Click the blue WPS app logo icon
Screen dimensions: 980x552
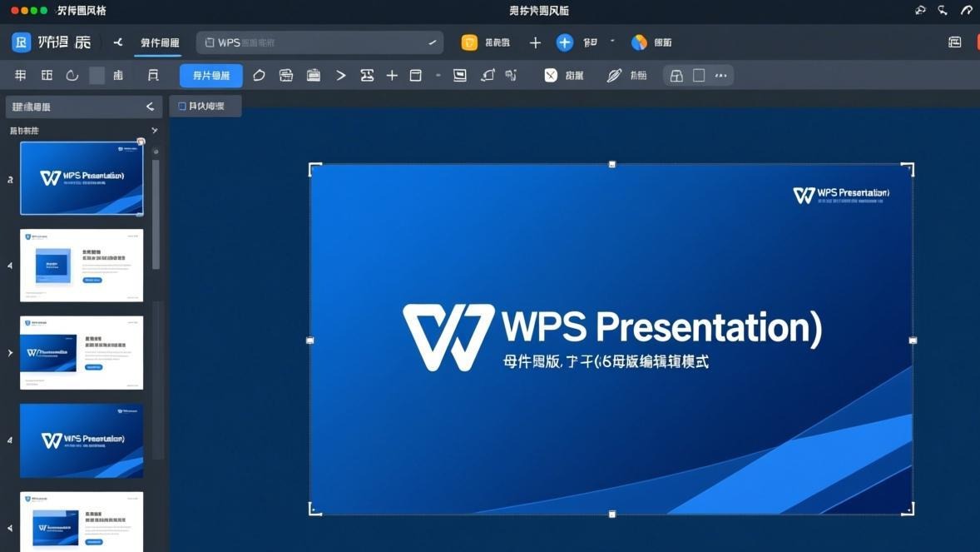click(x=22, y=42)
